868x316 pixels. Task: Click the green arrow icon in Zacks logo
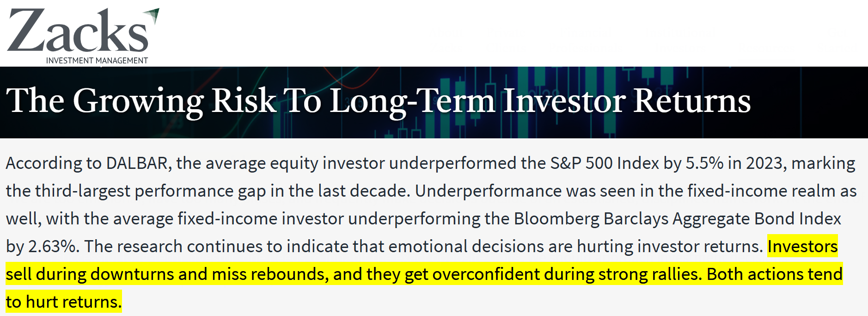pos(153,15)
